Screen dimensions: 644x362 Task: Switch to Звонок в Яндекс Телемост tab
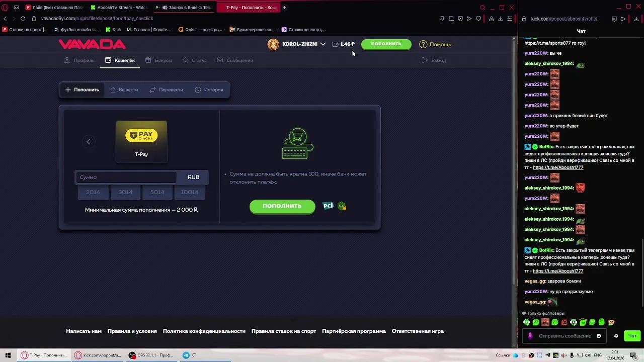pyautogui.click(x=185, y=8)
